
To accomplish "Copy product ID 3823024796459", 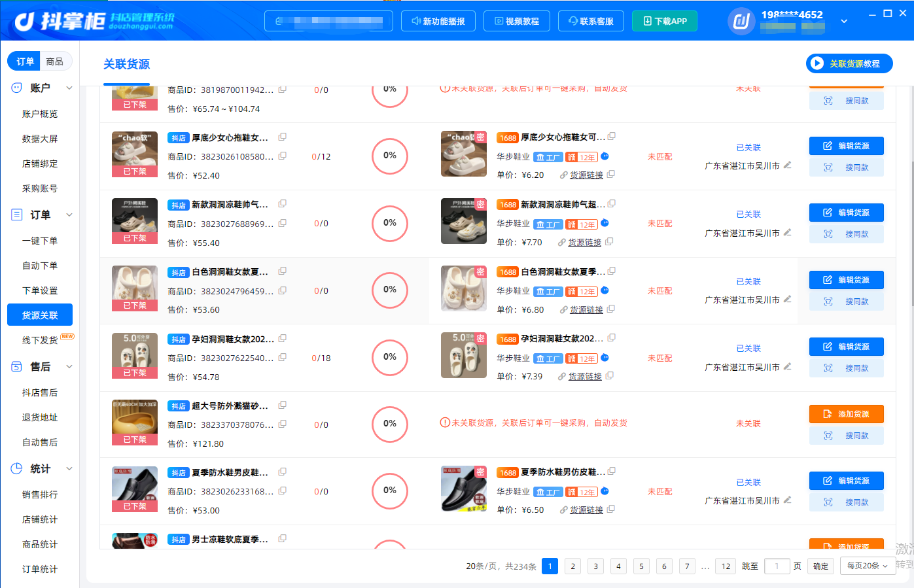I will pos(283,290).
